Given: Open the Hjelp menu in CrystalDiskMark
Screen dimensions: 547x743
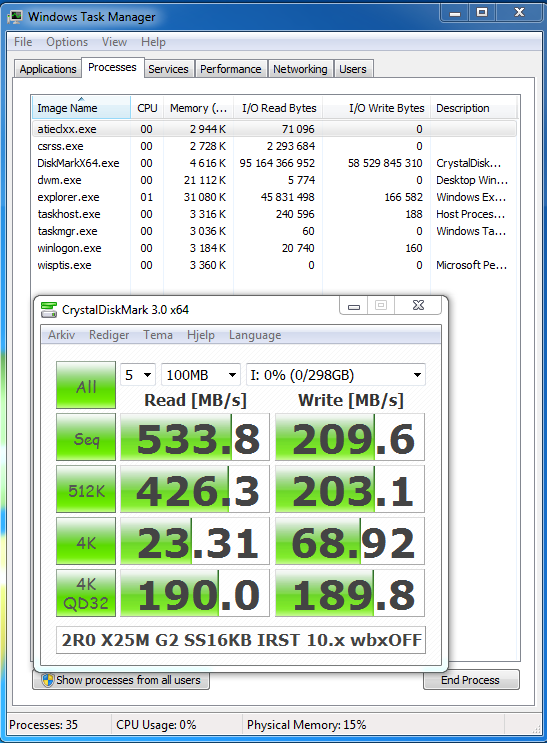Looking at the screenshot, I should [x=201, y=335].
